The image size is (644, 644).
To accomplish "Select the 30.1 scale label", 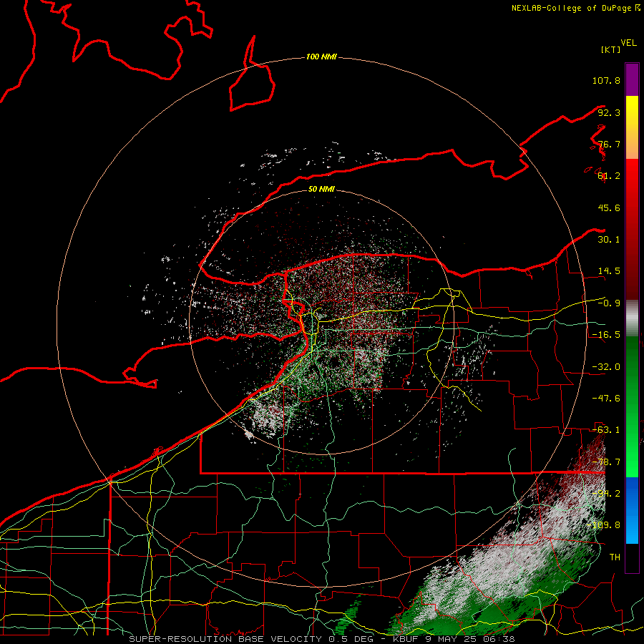I will (x=609, y=240).
